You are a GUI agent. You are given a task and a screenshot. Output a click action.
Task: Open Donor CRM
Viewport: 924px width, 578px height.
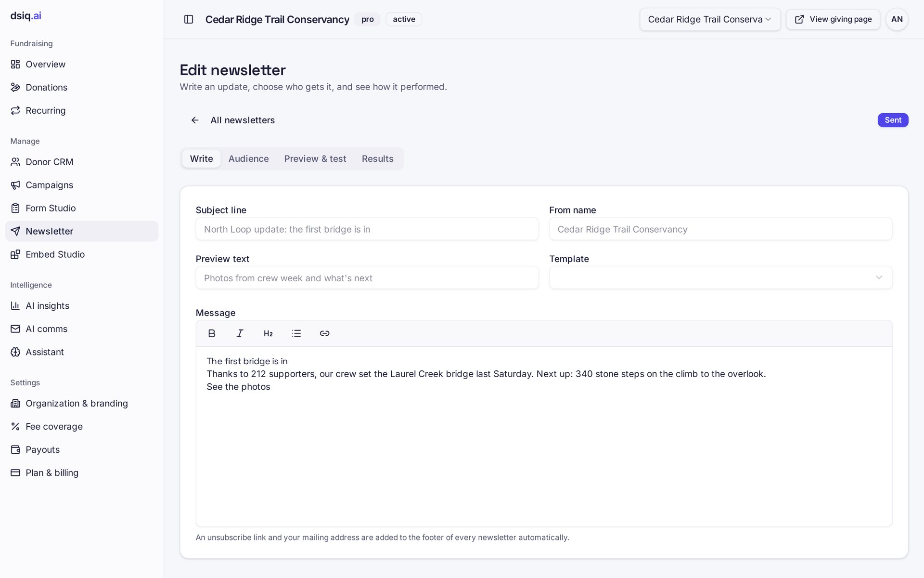point(82,162)
